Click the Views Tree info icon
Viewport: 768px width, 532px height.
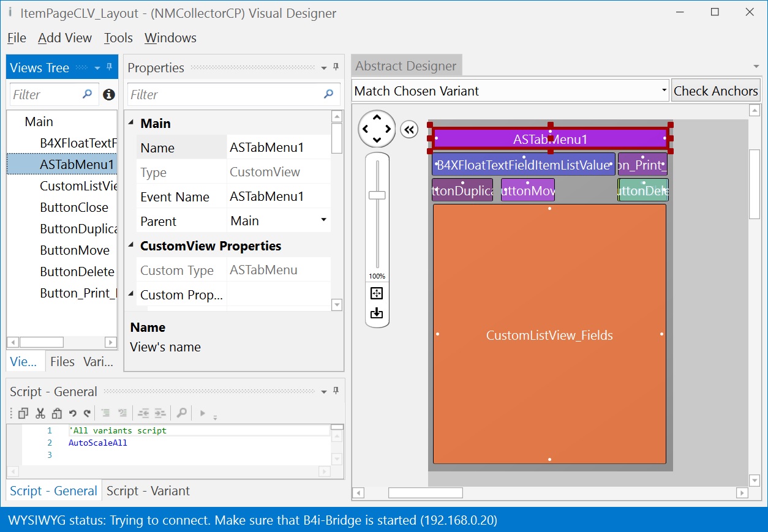[109, 94]
